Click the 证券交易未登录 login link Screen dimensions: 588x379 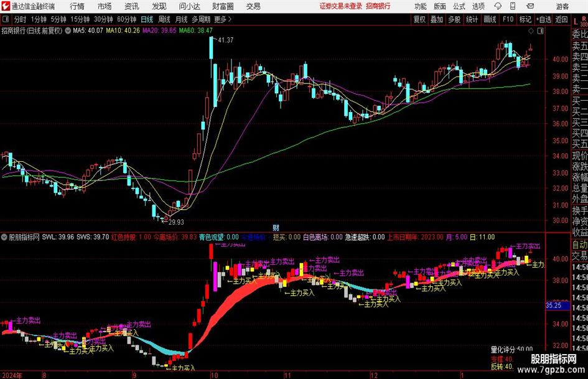tap(341, 6)
